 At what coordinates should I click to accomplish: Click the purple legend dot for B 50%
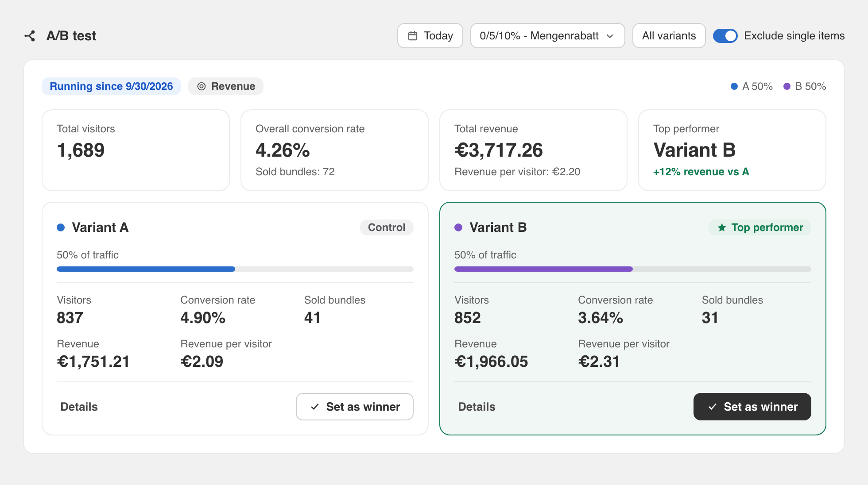tap(787, 86)
